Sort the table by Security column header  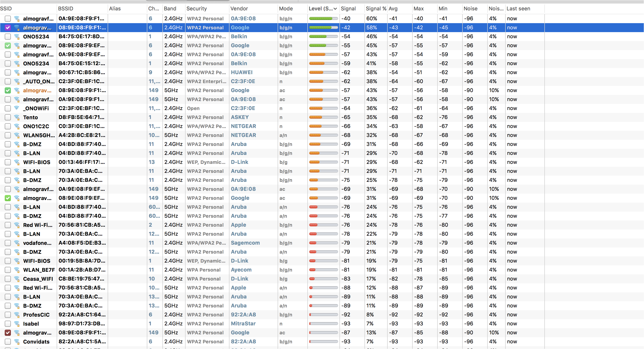point(196,9)
